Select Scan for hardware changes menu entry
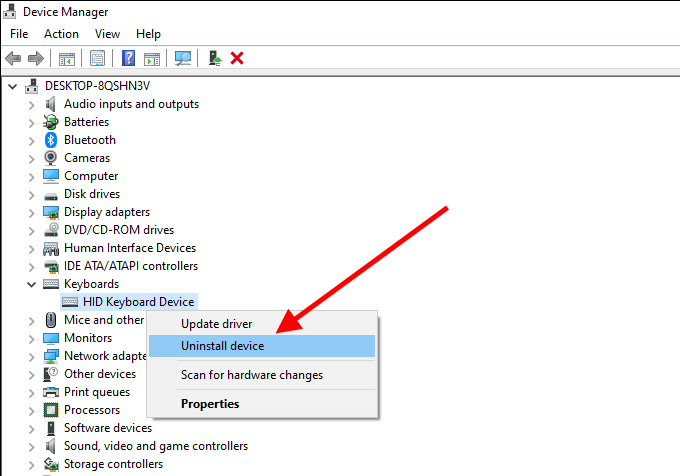This screenshot has width=680, height=476. point(262,375)
